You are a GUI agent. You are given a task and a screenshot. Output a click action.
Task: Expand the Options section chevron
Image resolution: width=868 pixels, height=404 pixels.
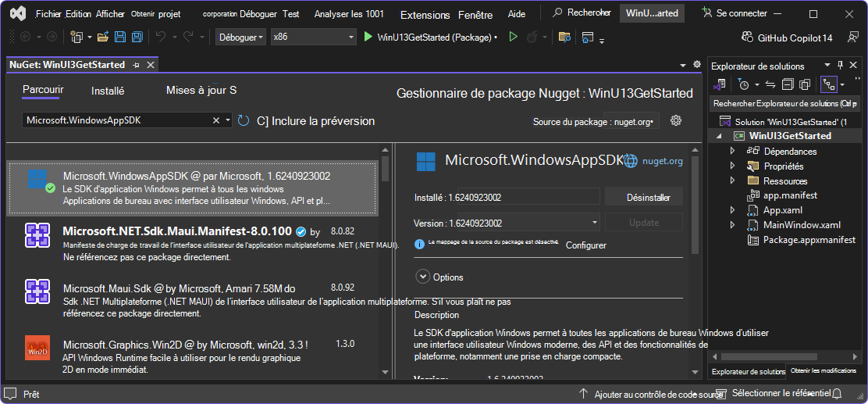(423, 277)
